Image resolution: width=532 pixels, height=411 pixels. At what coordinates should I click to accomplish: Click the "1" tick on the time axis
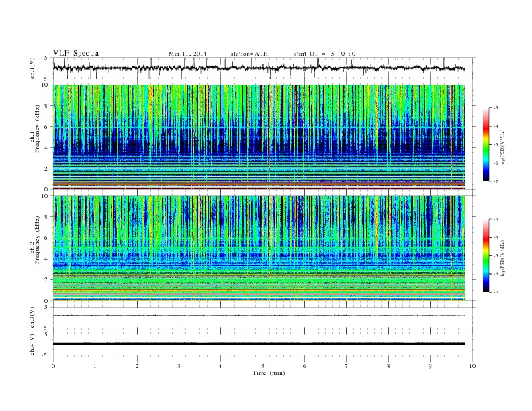tap(95, 366)
